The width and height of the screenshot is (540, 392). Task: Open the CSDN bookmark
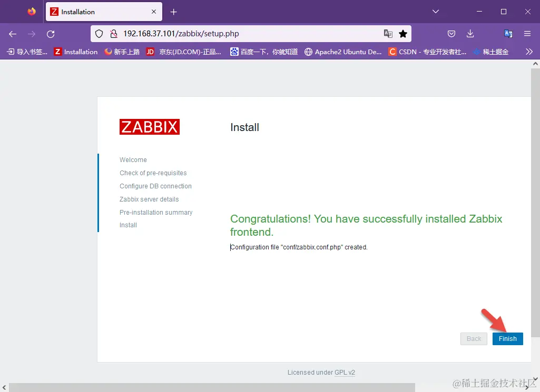point(427,52)
